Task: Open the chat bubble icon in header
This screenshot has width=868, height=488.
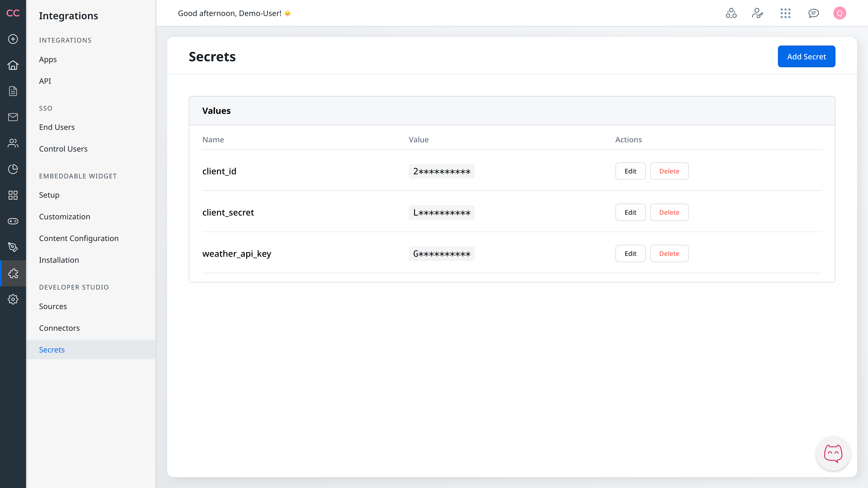Action: click(x=813, y=13)
